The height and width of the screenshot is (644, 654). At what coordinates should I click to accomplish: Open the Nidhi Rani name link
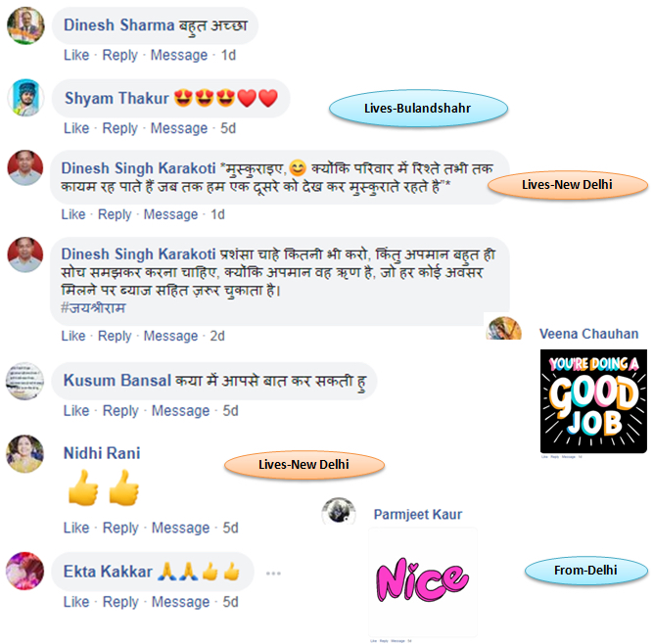point(102,453)
